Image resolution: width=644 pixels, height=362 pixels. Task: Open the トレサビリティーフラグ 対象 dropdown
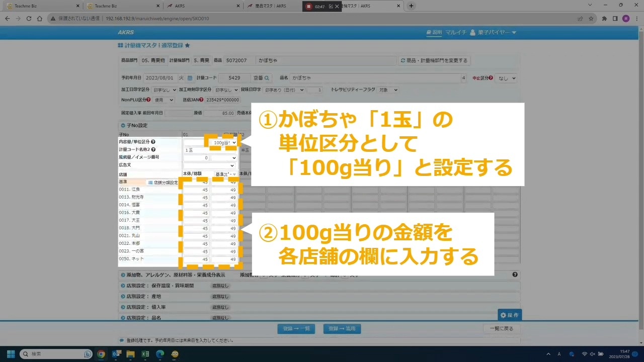tap(388, 90)
